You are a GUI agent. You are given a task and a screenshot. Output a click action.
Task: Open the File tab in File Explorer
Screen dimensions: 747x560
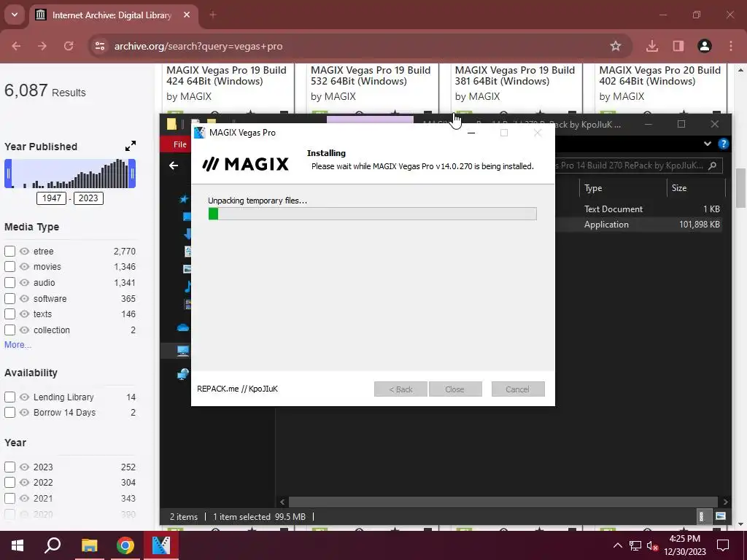(x=179, y=144)
